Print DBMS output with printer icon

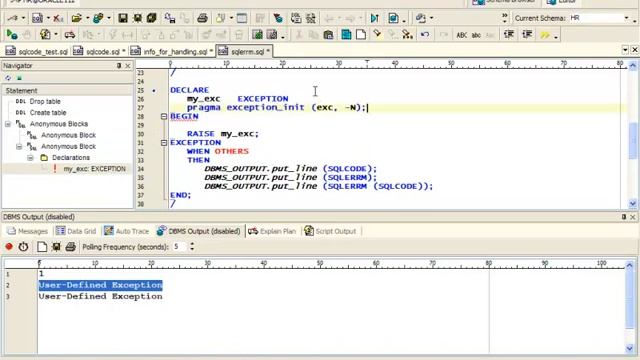(x=71, y=247)
